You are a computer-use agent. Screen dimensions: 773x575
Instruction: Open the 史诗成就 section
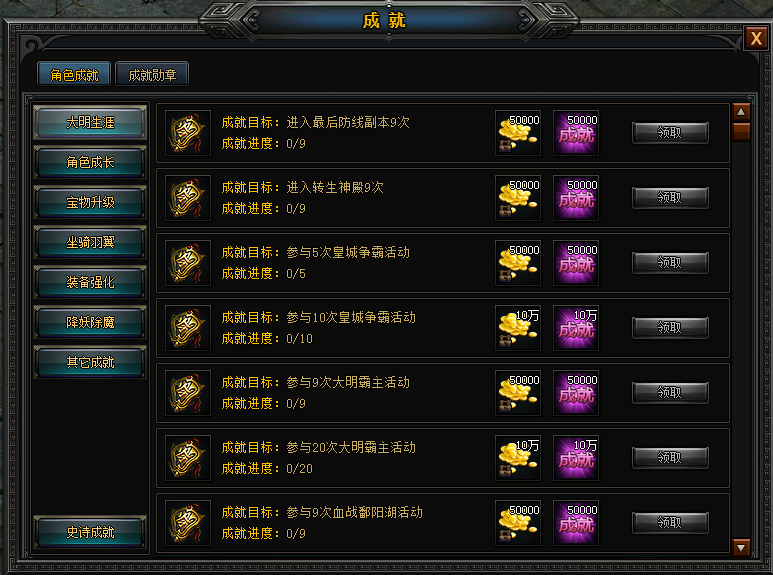pos(90,532)
